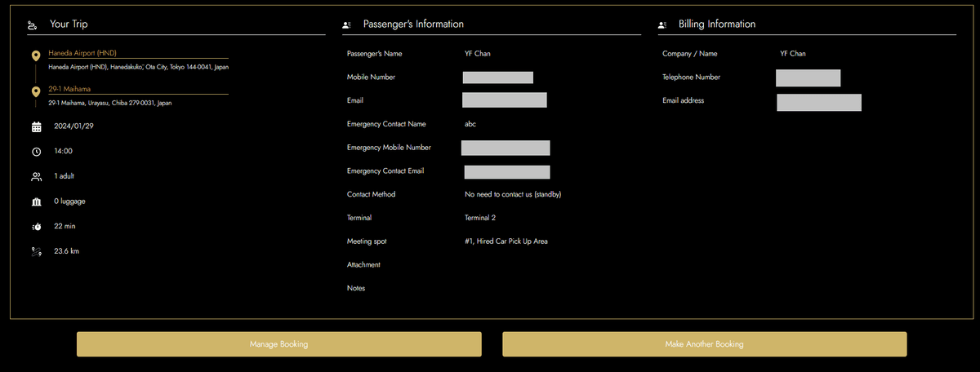Click the calendar icon beside 2024/01/29
Viewport: 980px width, 372px height.
coord(36,127)
